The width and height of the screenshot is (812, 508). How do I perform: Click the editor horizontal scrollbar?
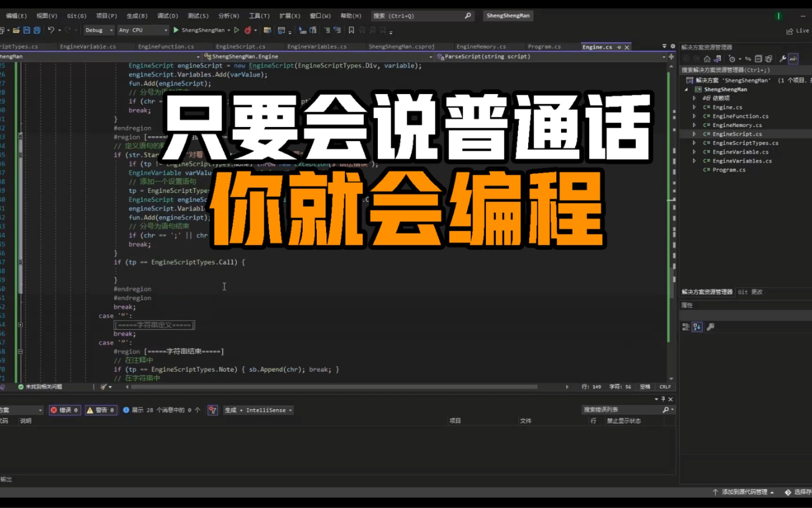point(335,387)
